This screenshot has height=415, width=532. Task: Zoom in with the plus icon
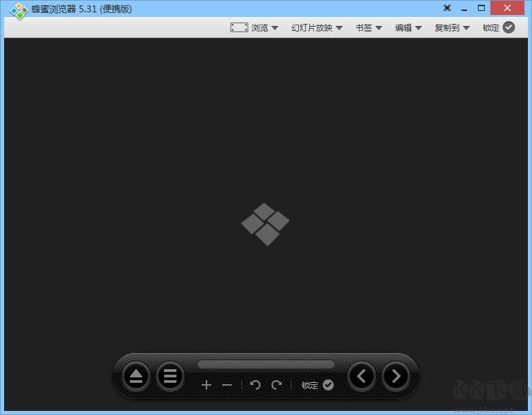(x=207, y=385)
